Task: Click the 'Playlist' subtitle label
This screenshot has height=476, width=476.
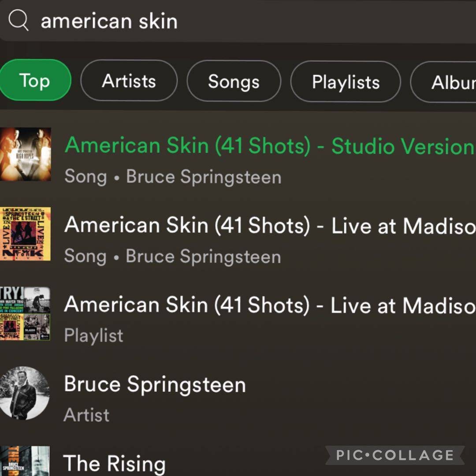Action: tap(93, 336)
